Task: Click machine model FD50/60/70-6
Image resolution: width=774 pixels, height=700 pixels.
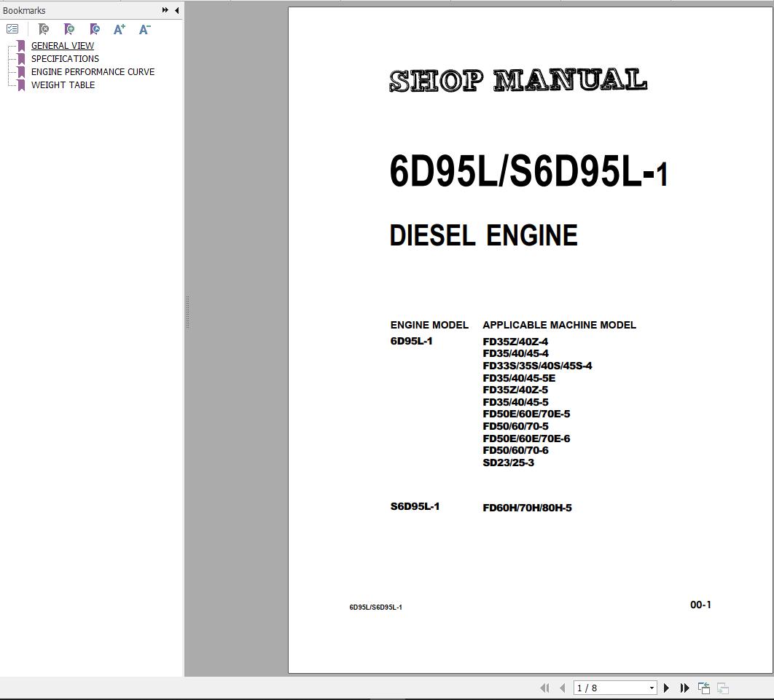Action: pos(515,450)
